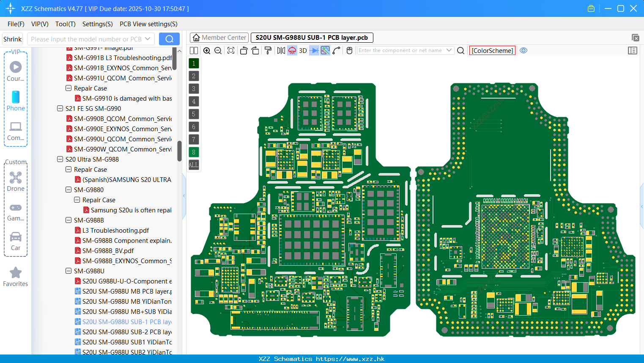
Task: Toggle the eye visibility icon
Action: (x=523, y=50)
